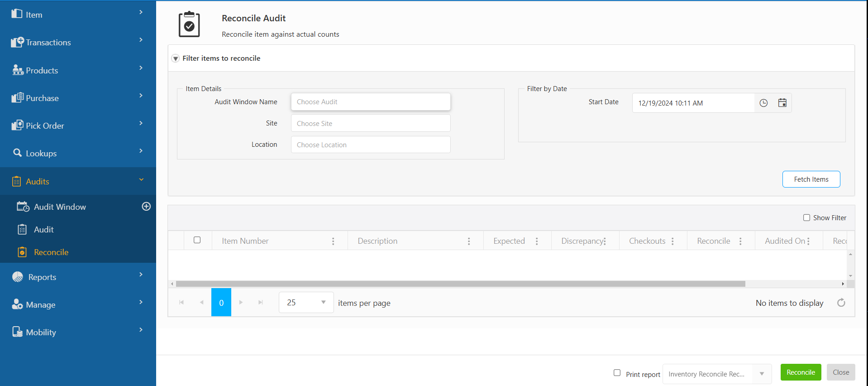This screenshot has width=868, height=386.
Task: Open the Start Date calendar picker
Action: point(782,103)
